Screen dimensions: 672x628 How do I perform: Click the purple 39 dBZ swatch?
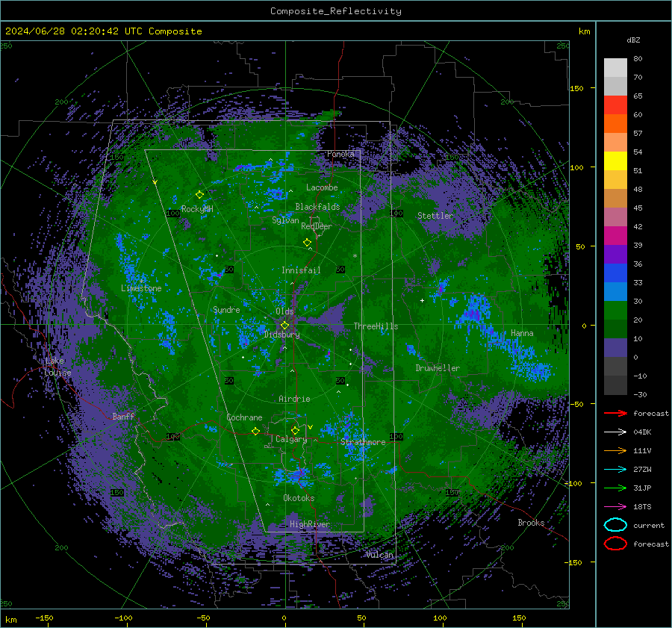pyautogui.click(x=615, y=254)
